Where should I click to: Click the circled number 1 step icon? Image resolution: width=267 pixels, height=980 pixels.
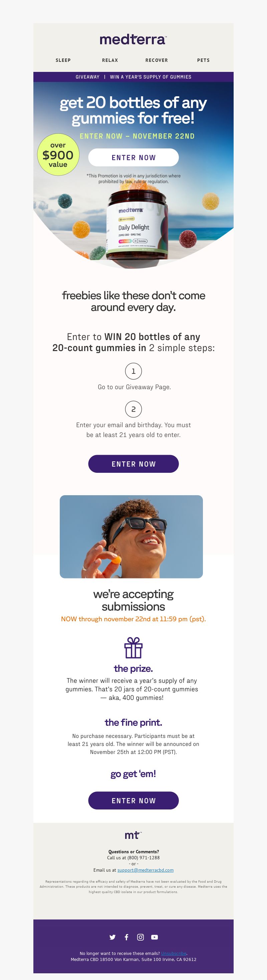click(x=133, y=371)
